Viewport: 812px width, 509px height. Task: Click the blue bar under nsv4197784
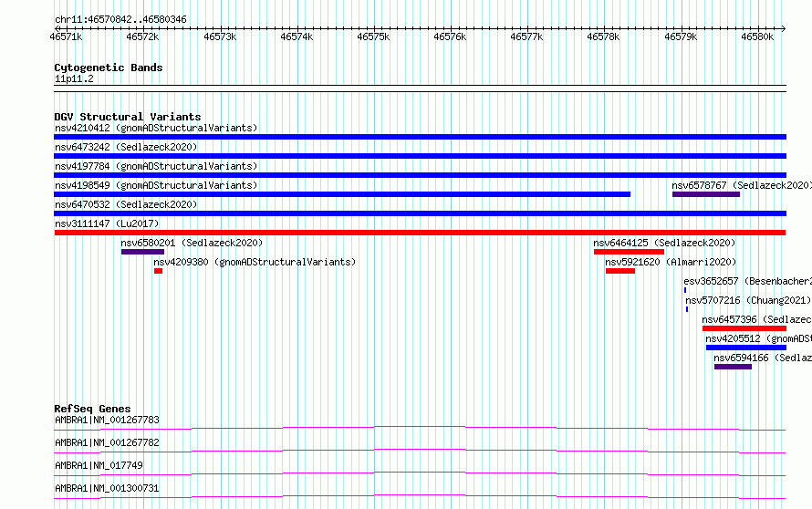(x=420, y=175)
